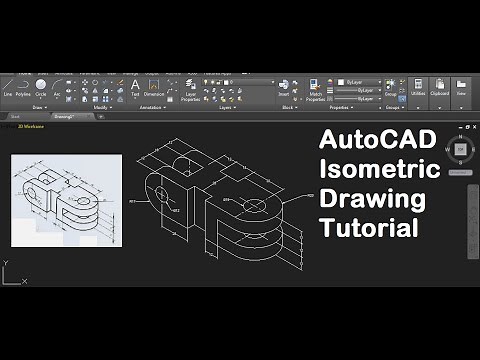Click the navigation bar on right edge
480x360 pixels.
472,222
